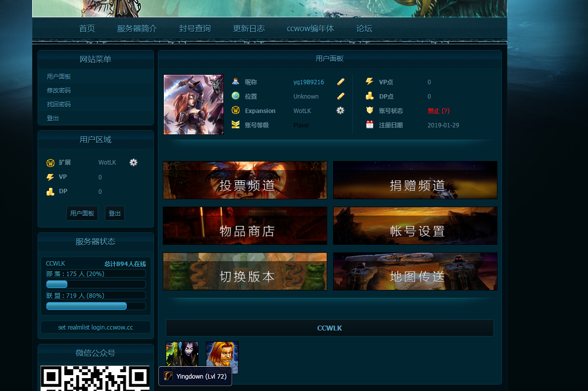Click the 修改密码 link in site menu
This screenshot has height=391, width=588.
59,91
